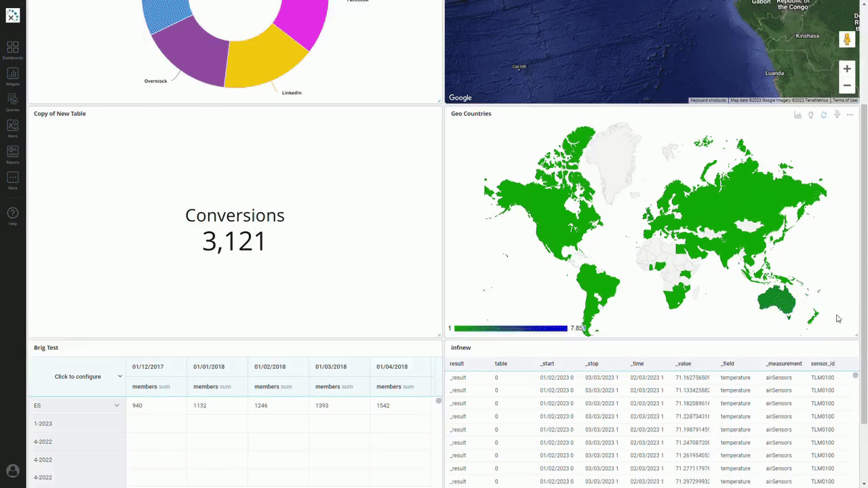Open Help from the sidebar

[x=12, y=215]
